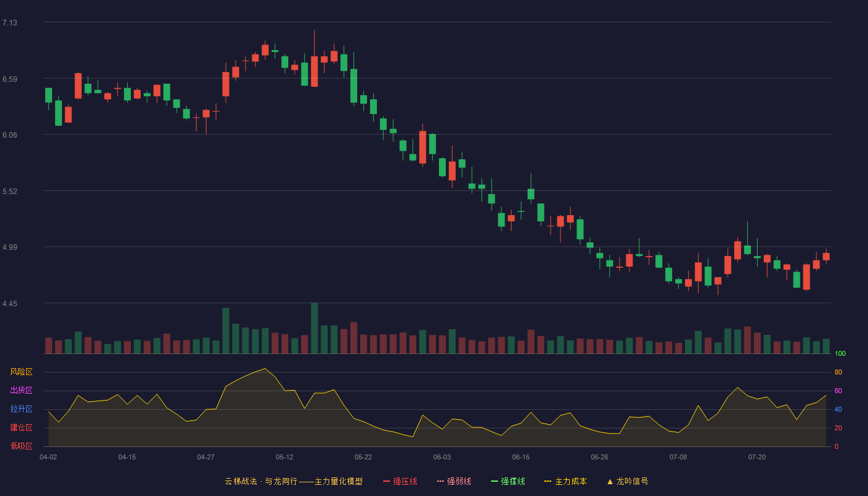This screenshot has width=868, height=496.
Task: Click the 云梯战法 · 与龙同行 model title
Action: tap(293, 481)
